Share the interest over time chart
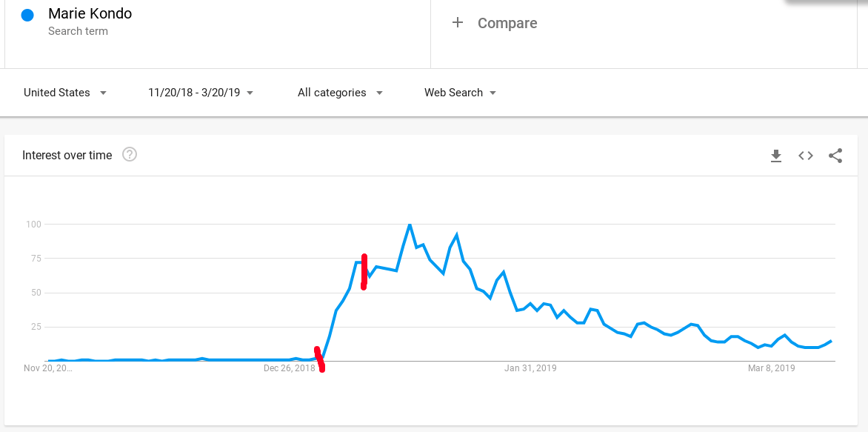This screenshot has height=432, width=868. (835, 156)
